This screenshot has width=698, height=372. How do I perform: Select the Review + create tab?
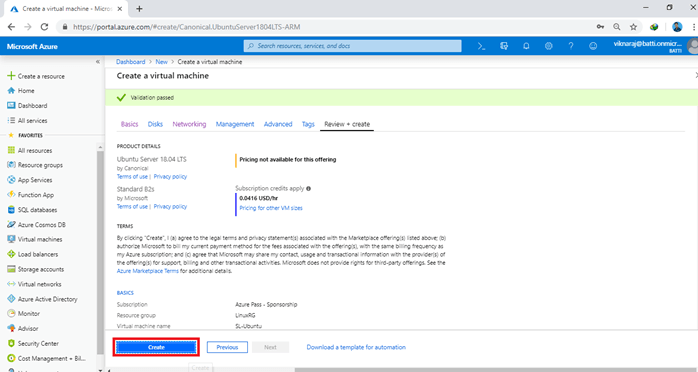pyautogui.click(x=347, y=124)
